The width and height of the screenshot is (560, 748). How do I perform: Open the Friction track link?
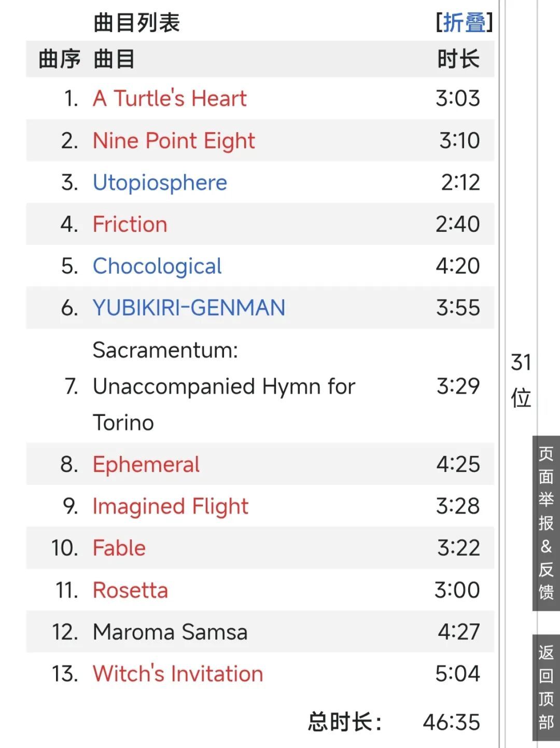[x=130, y=225]
